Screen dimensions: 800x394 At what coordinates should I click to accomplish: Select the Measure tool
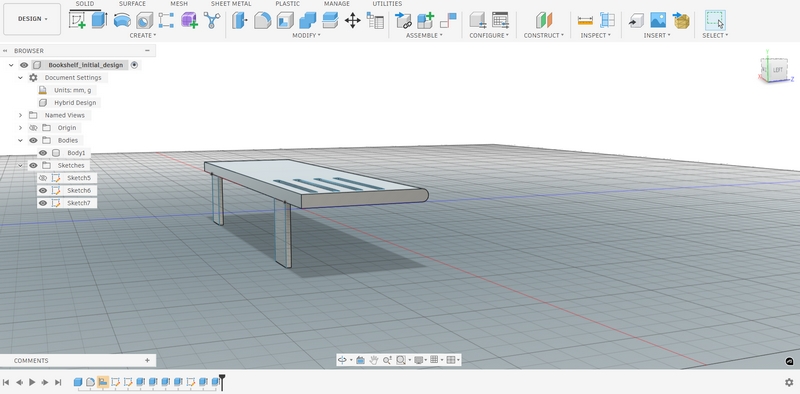pyautogui.click(x=585, y=20)
